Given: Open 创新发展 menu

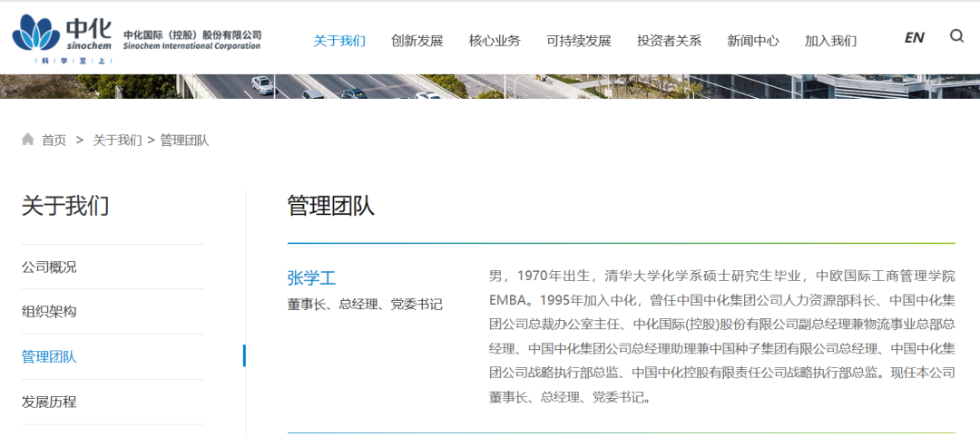Looking at the screenshot, I should (416, 41).
